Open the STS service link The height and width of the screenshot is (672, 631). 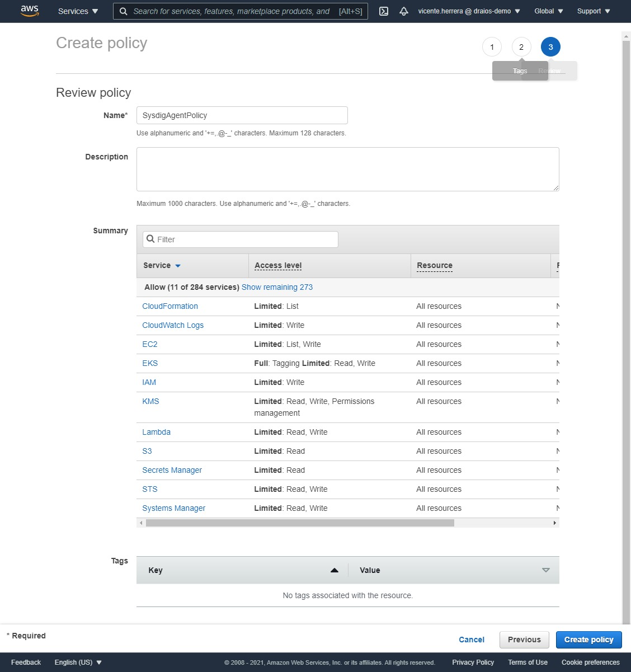click(150, 489)
